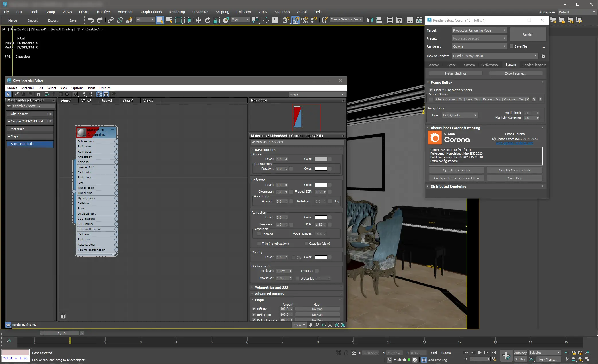
Task: Enable Thin (no refraction) checkbox
Action: 259,244
